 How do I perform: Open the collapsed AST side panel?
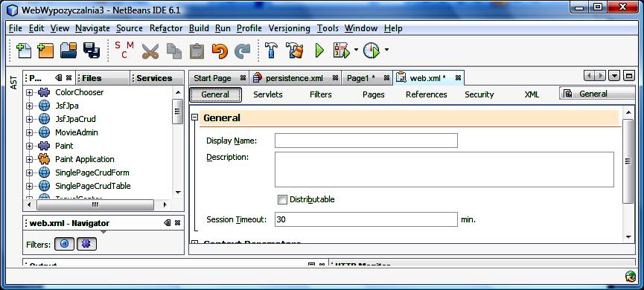tap(14, 83)
